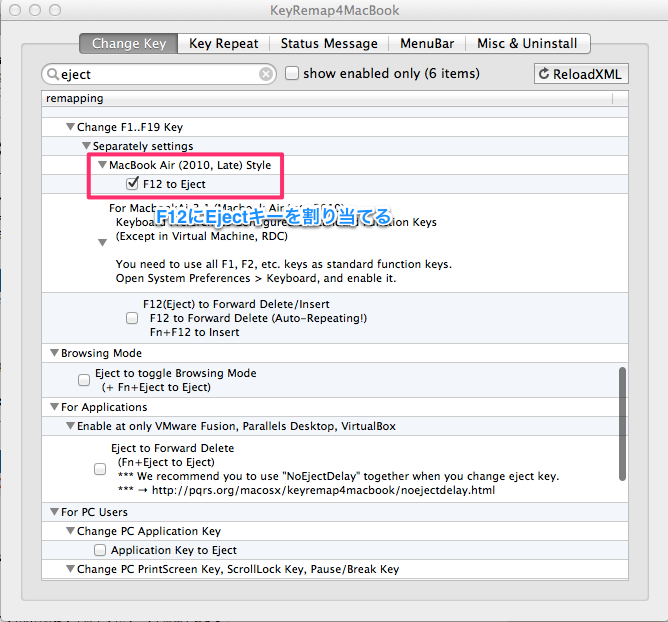This screenshot has height=622, width=668.
Task: Select the noejectdelay.html URL text
Action: click(323, 490)
